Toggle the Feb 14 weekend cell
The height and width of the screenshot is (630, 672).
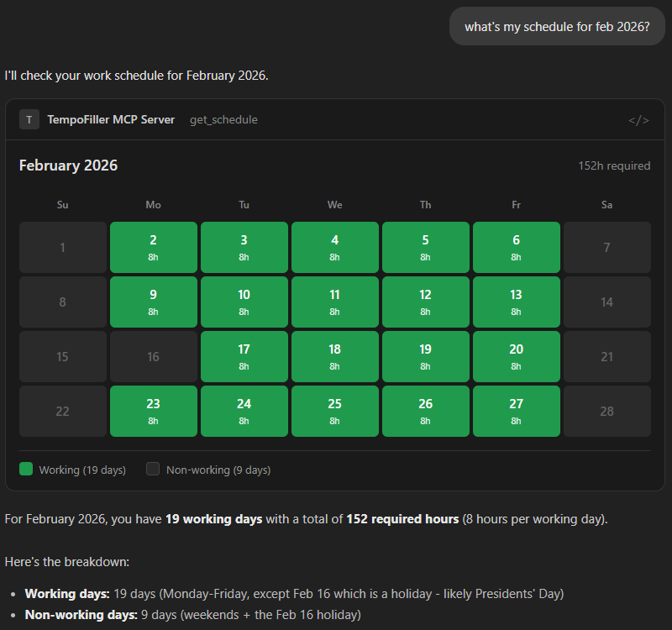(x=606, y=302)
